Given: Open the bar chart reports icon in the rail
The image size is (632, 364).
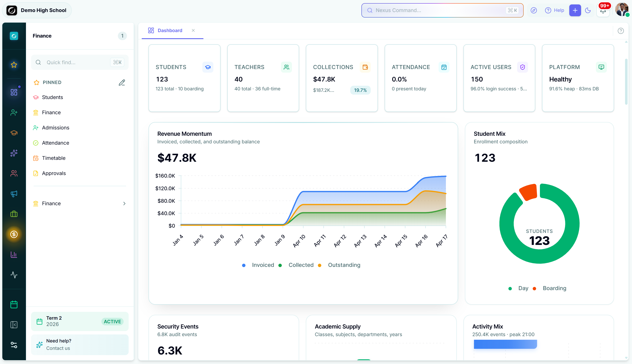Looking at the screenshot, I should pyautogui.click(x=14, y=254).
